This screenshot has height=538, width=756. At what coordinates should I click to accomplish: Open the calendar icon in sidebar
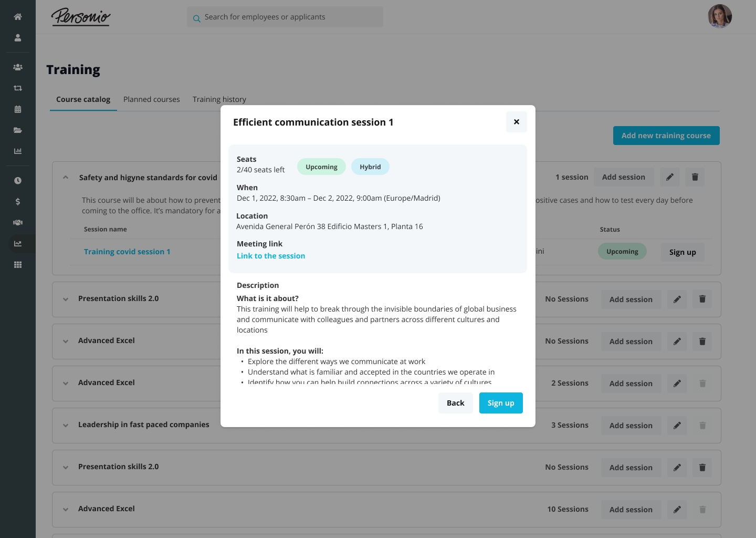(x=18, y=109)
